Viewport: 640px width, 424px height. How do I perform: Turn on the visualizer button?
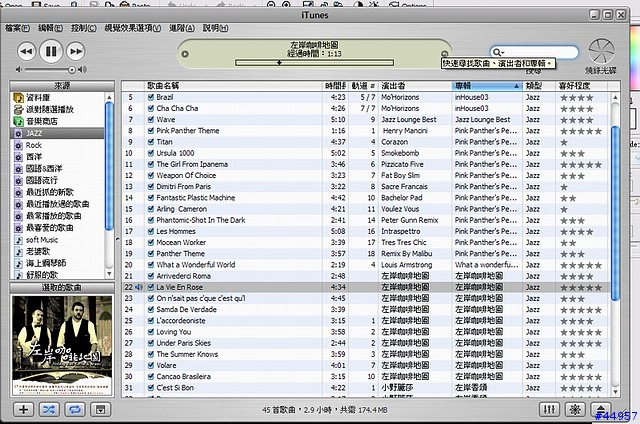coord(575,409)
